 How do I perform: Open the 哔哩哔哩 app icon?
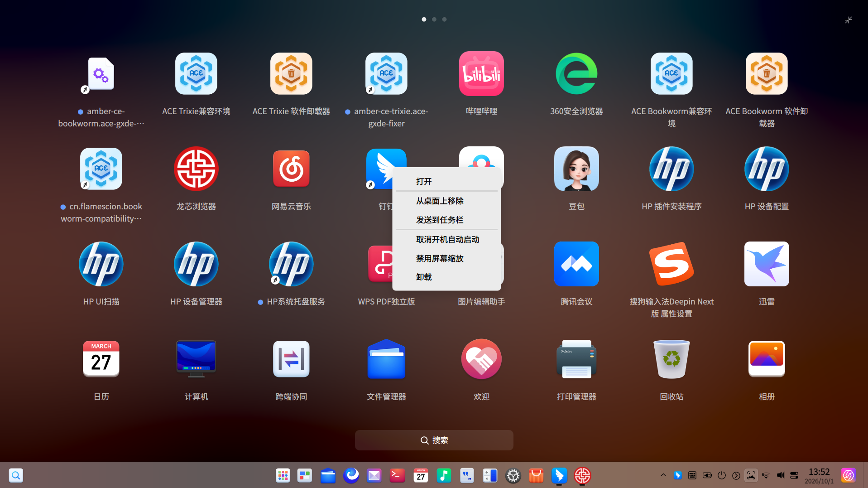point(481,74)
